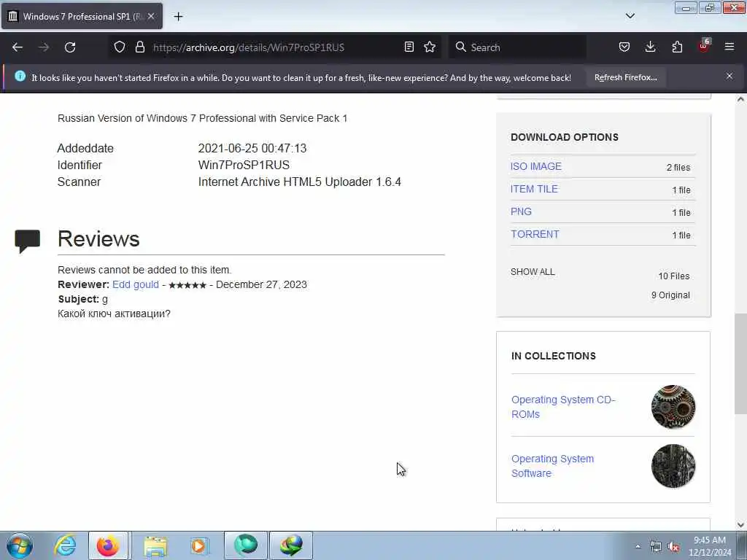Open a new tab with plus button
The width and height of the screenshot is (747, 560).
click(178, 17)
